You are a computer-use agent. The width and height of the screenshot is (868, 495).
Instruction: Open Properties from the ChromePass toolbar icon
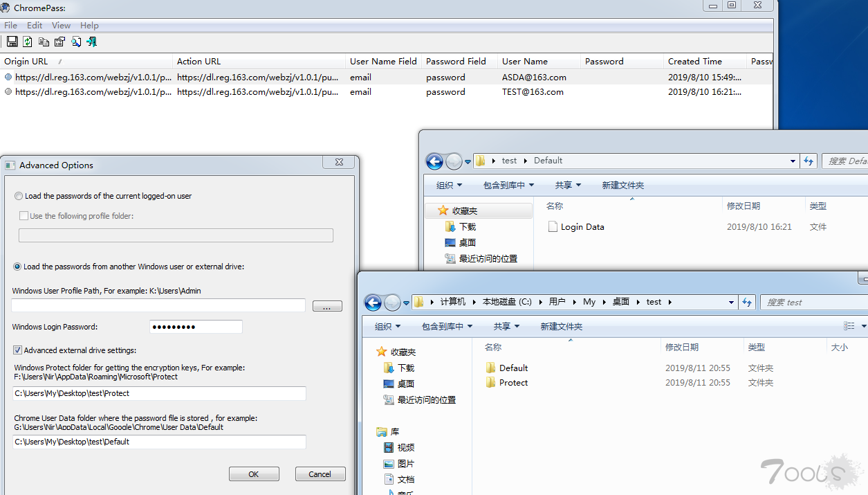point(59,42)
